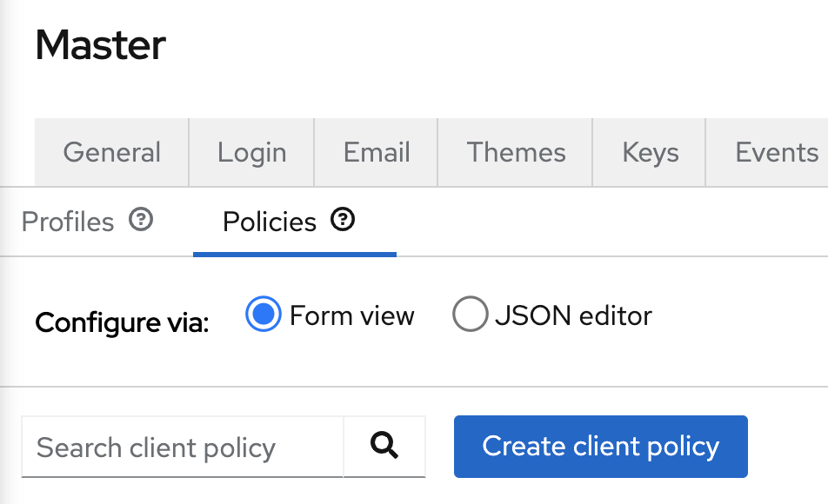Focus the Search client policy field
Image resolution: width=828 pixels, height=504 pixels.
click(x=182, y=447)
